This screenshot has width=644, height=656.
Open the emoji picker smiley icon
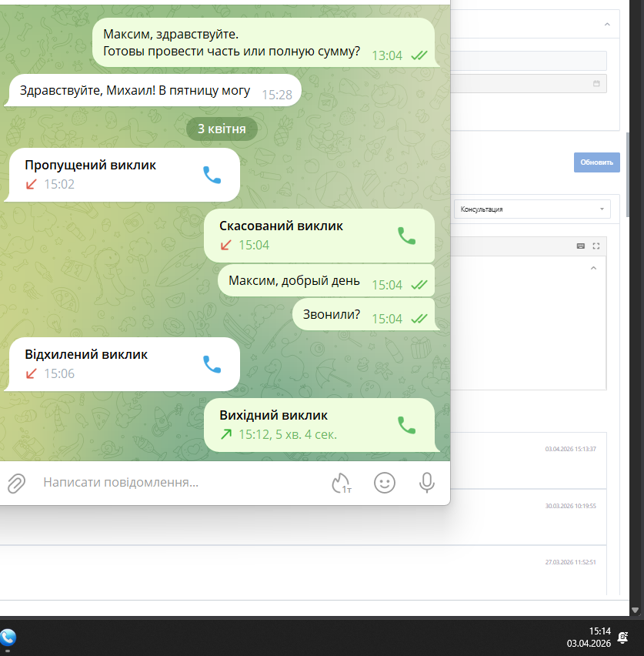[x=384, y=483]
